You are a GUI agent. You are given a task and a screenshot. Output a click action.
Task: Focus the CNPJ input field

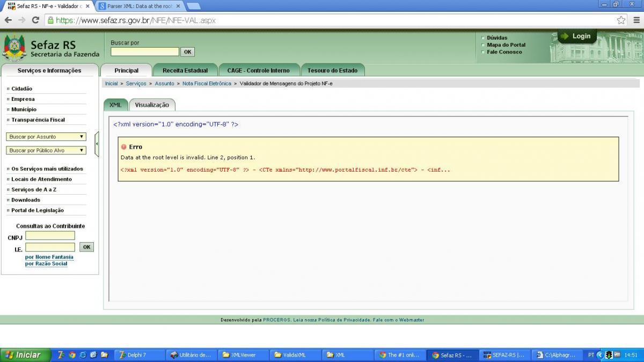pyautogui.click(x=50, y=236)
